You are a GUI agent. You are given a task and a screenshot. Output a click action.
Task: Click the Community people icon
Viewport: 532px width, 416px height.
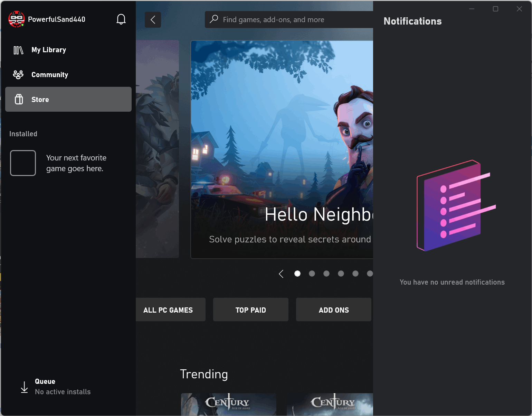point(18,75)
